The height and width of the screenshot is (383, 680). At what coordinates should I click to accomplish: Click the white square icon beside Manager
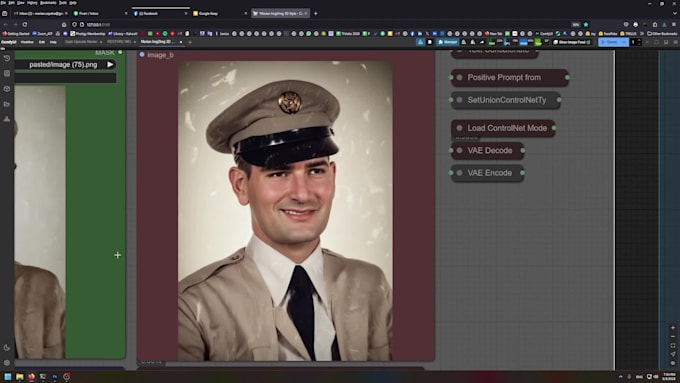430,42
